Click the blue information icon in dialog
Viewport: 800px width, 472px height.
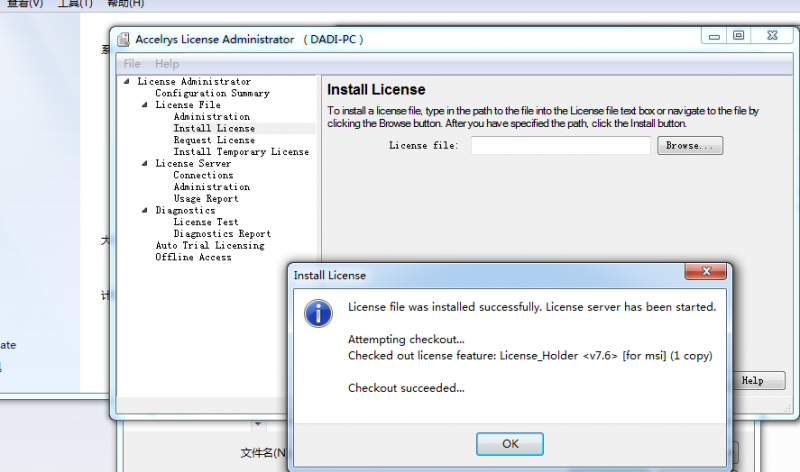(318, 313)
